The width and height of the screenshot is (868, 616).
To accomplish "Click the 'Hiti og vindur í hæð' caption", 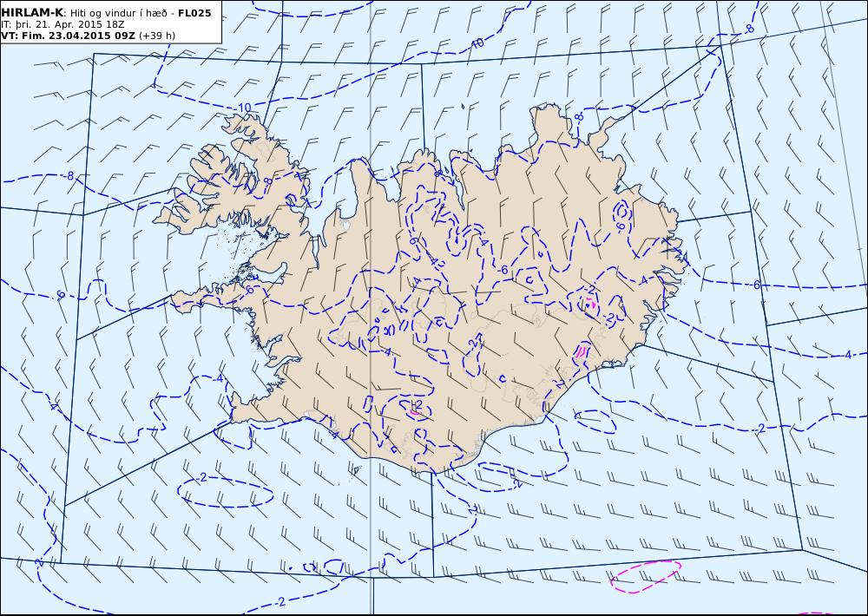I will tap(118, 13).
